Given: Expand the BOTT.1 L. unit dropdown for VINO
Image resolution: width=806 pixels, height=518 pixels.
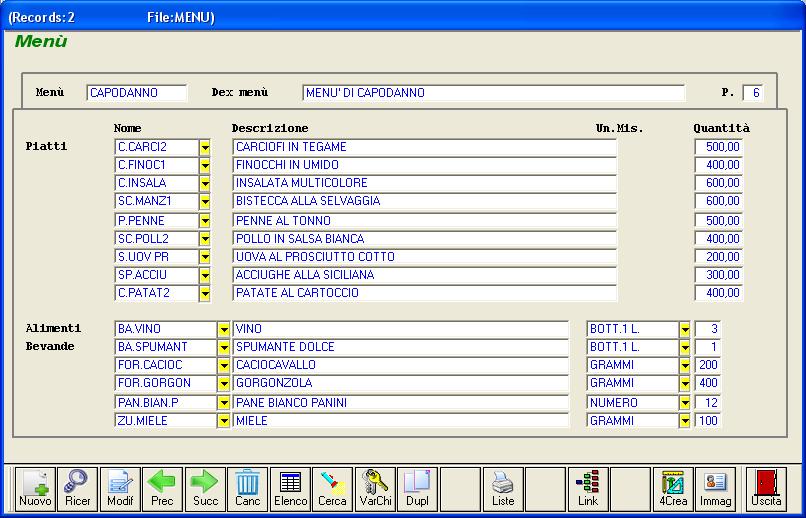Looking at the screenshot, I should pyautogui.click(x=685, y=329).
